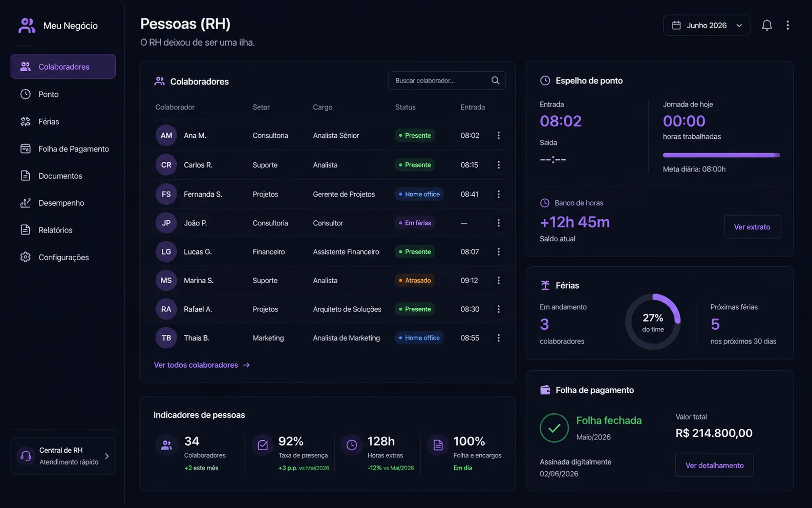The height and width of the screenshot is (508, 812).
Task: Open row actions for Ana M.
Action: [498, 135]
